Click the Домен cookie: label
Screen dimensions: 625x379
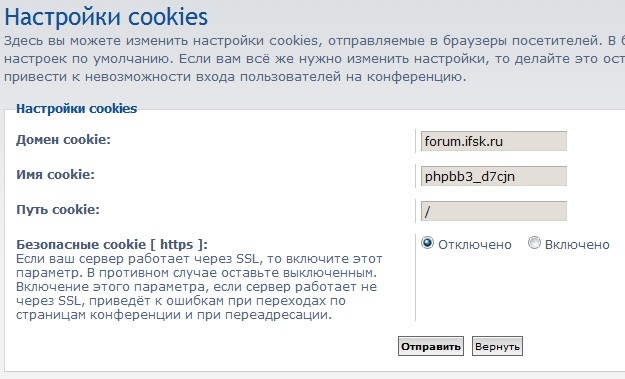coord(63,140)
